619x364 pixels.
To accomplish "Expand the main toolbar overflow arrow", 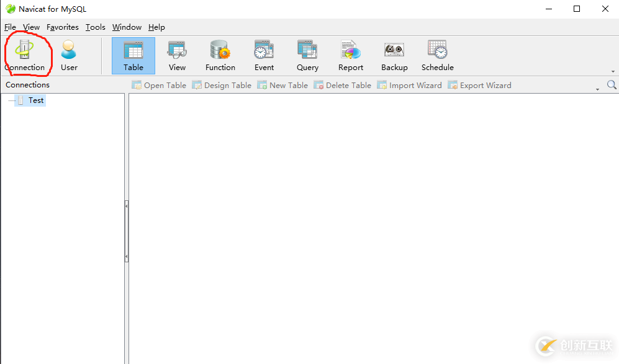I will point(613,71).
